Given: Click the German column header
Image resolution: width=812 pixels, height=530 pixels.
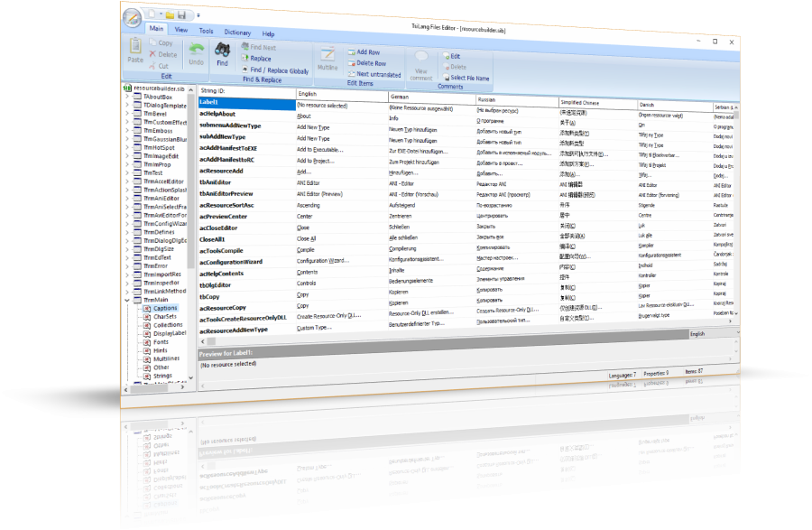Looking at the screenshot, I should [400, 96].
